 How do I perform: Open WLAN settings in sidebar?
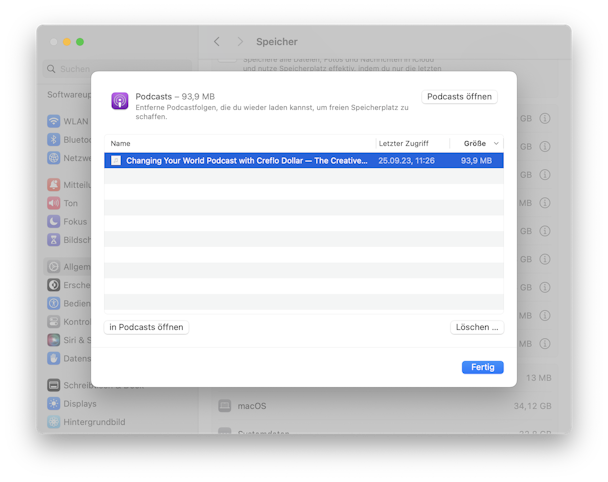(x=68, y=121)
